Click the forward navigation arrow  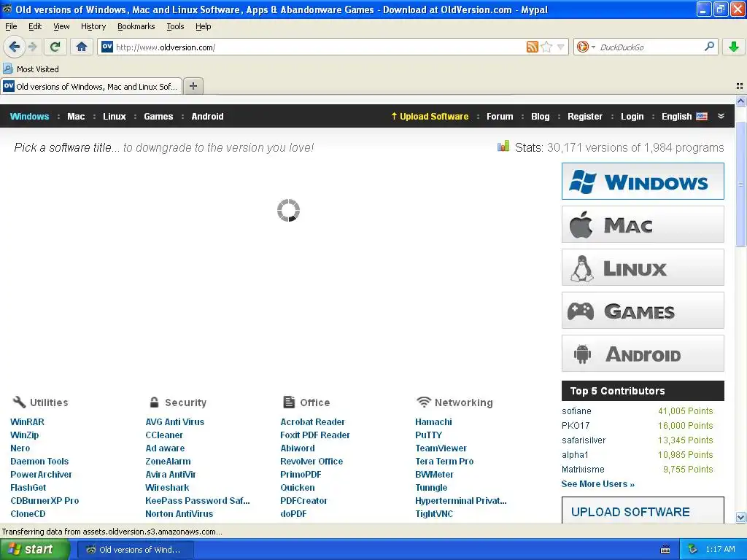(x=32, y=47)
